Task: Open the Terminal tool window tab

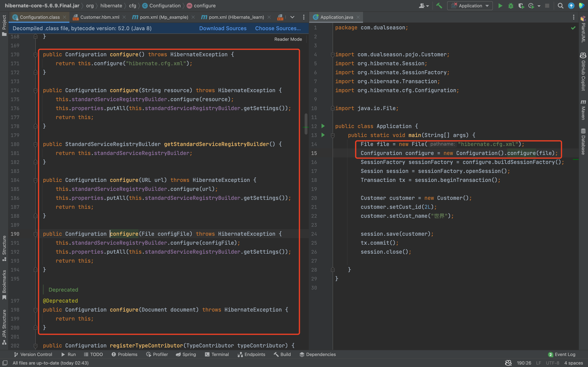Action: (217, 354)
